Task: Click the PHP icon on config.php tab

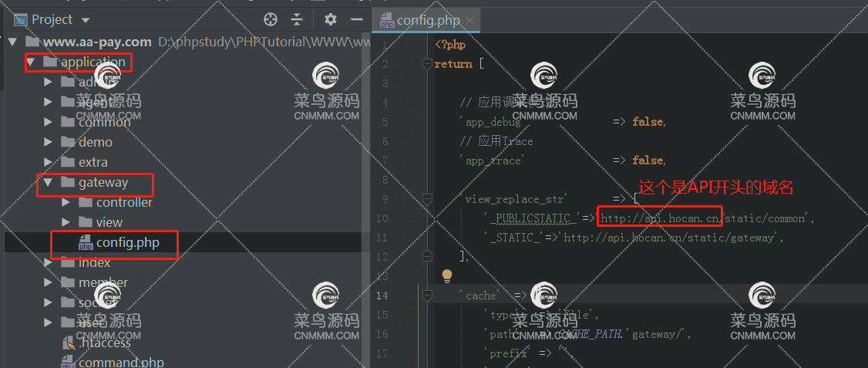Action: [386, 21]
